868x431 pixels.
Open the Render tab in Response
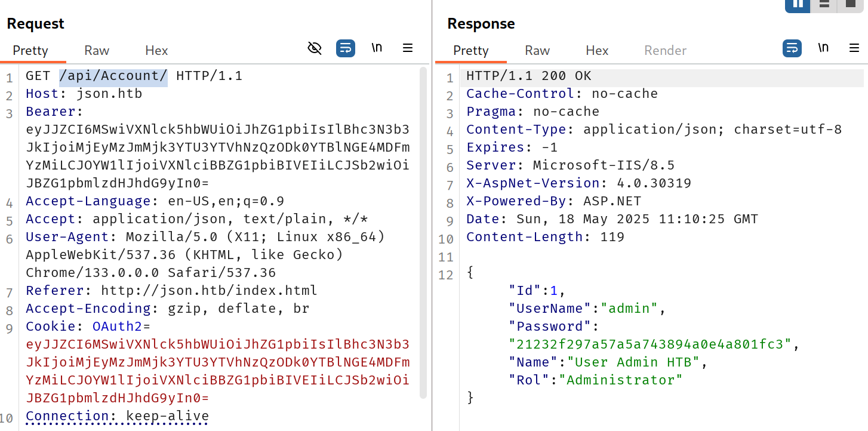665,51
